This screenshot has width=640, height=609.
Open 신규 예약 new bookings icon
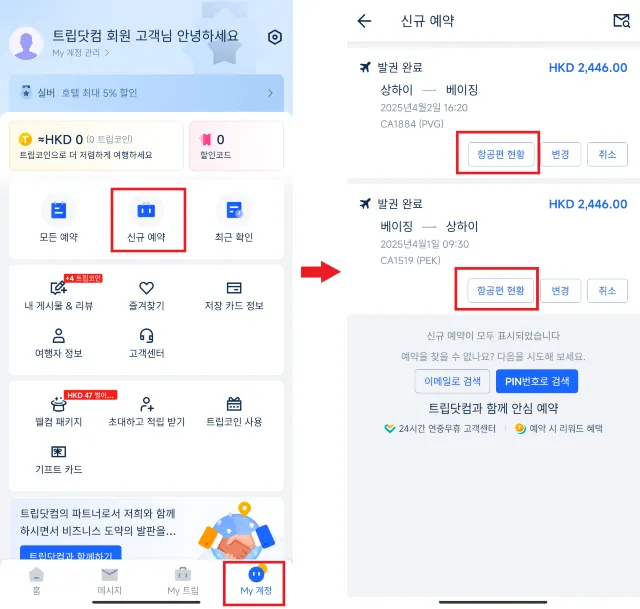click(x=146, y=211)
